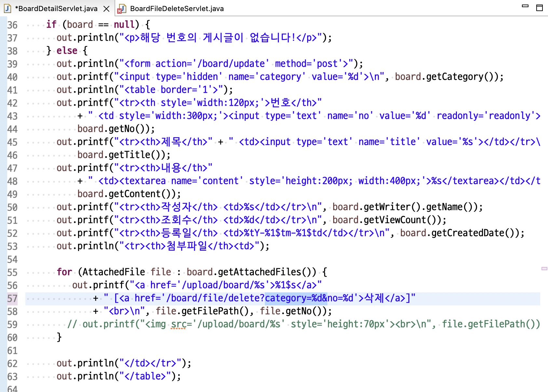
Task: Click 'board.getTitle());' on line 46
Action: (124, 155)
